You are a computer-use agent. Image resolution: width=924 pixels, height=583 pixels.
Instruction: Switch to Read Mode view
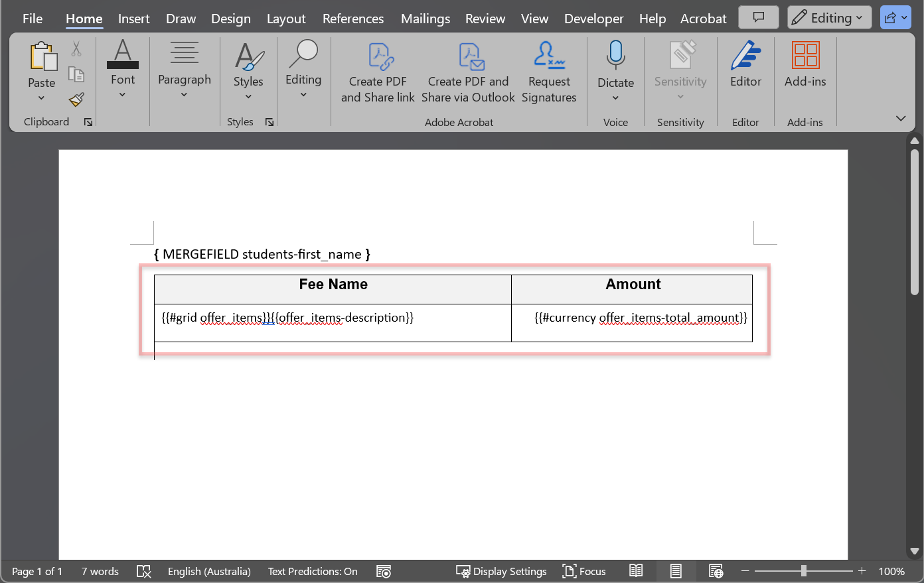636,571
